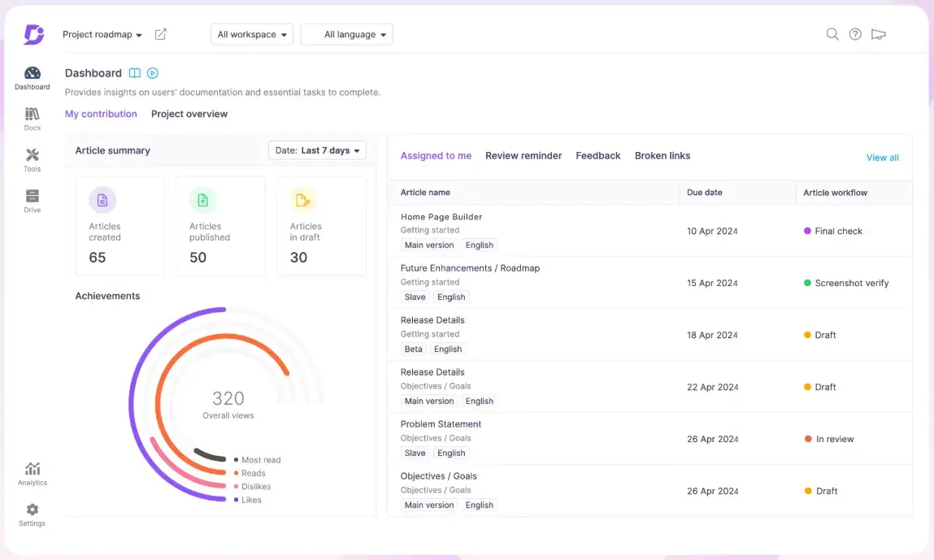Open the All language dropdown
Viewport: 934px width, 560px height.
[x=347, y=34]
